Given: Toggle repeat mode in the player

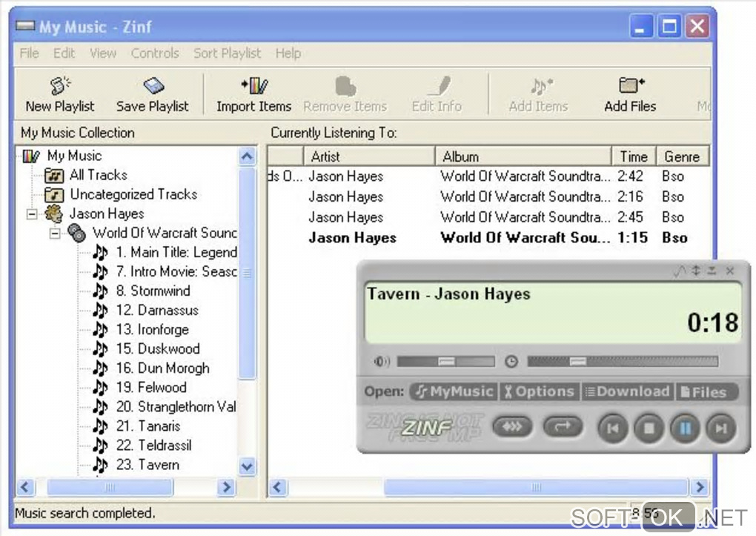Looking at the screenshot, I should pos(563,426).
